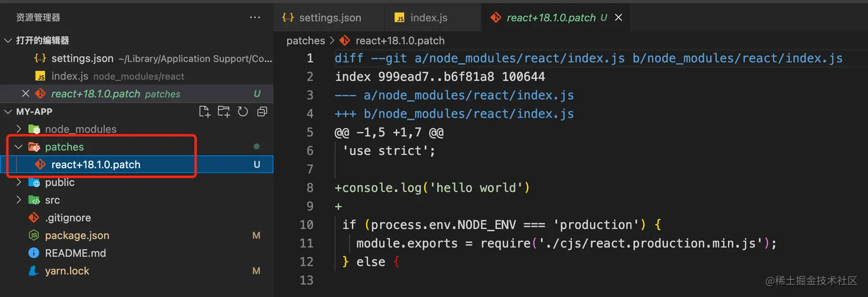
Task: Click the README.md info file icon
Action: 34,253
